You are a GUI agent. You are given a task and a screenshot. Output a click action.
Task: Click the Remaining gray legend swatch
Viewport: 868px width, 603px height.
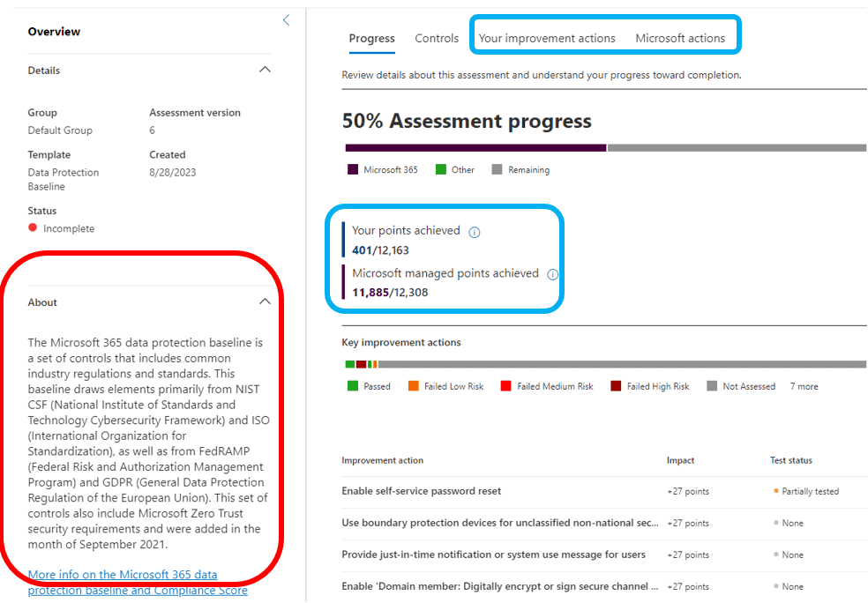[498, 169]
